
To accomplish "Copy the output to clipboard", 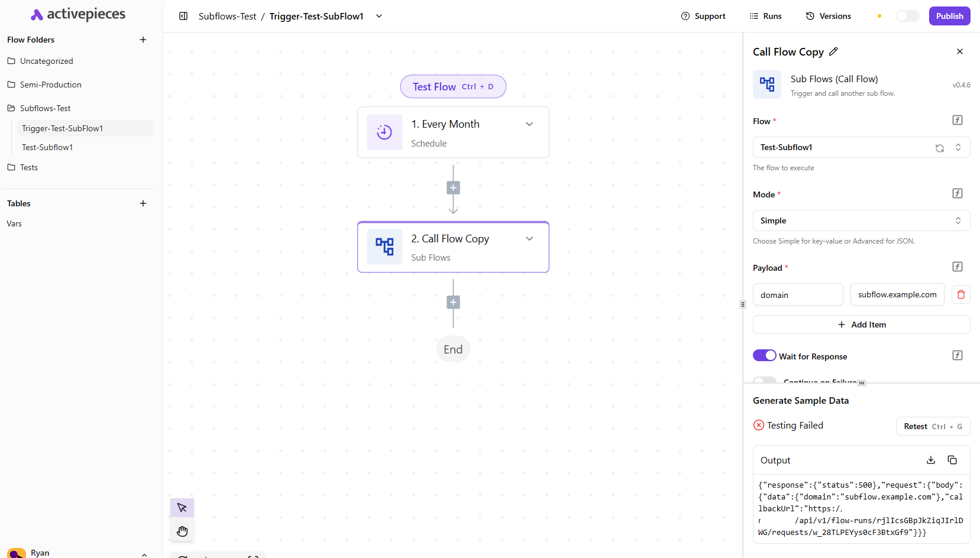I will 952,460.
